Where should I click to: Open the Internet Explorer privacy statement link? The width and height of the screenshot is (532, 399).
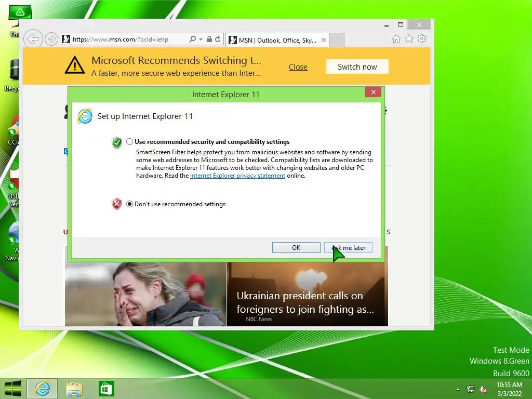point(237,176)
